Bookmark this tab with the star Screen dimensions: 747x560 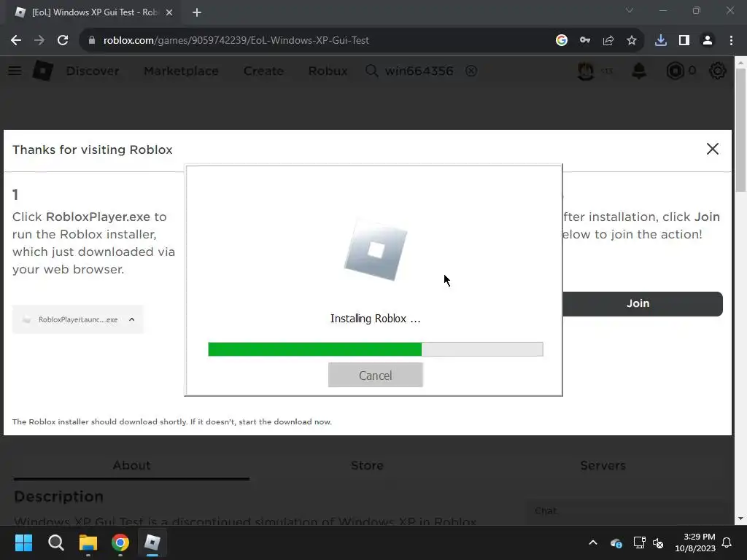(x=632, y=41)
